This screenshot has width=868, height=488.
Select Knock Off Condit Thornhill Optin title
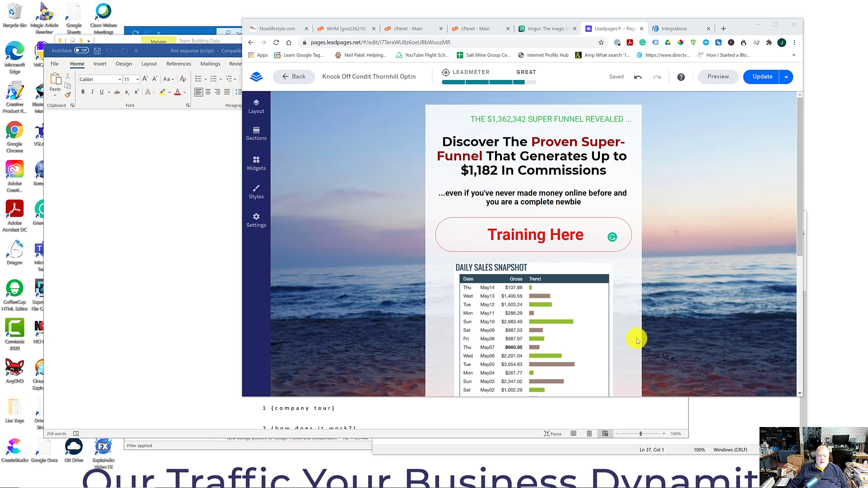click(x=369, y=77)
